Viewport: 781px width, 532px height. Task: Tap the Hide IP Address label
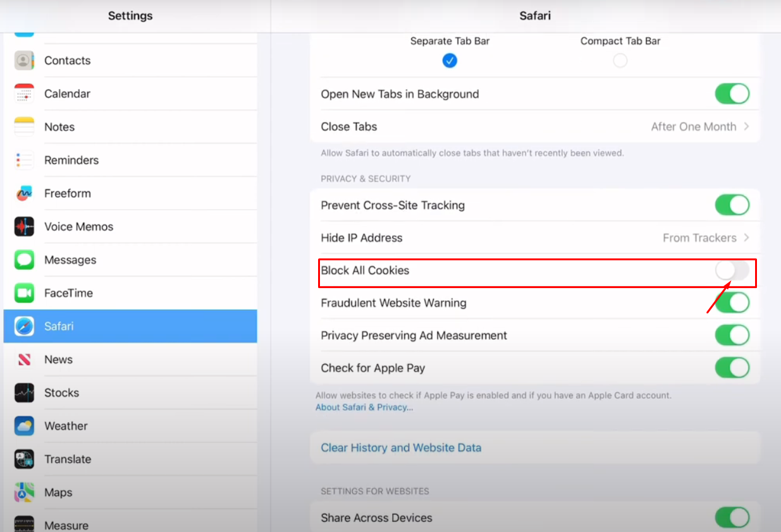pyautogui.click(x=362, y=238)
